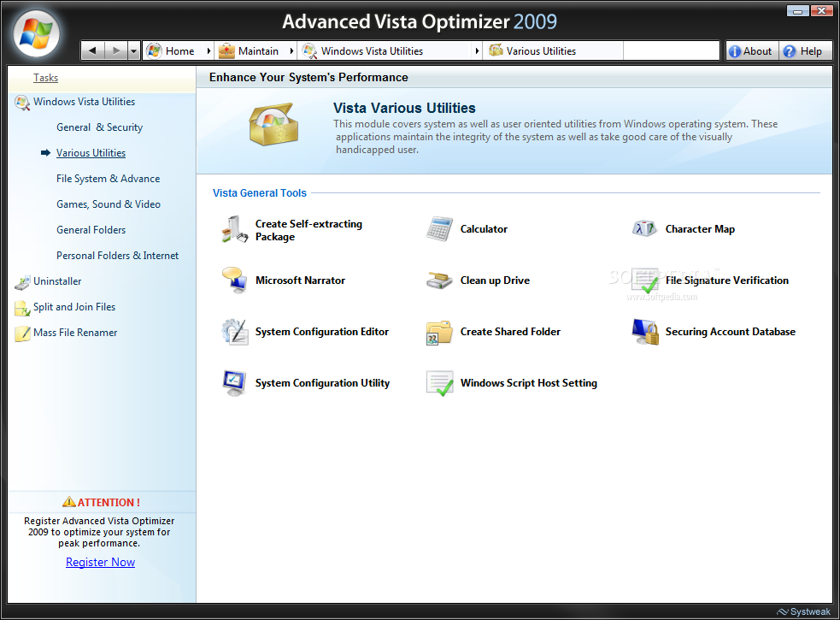Image resolution: width=840 pixels, height=620 pixels.
Task: Click the Microsoft Narrator icon
Action: tap(235, 280)
